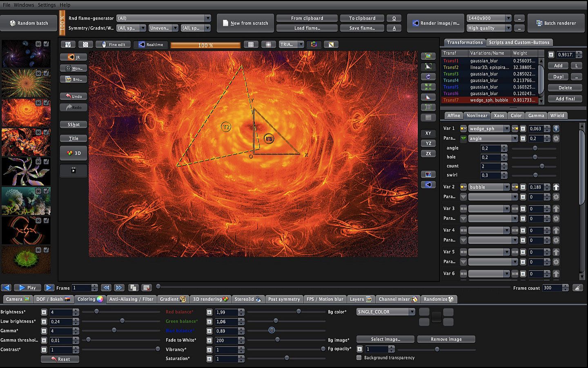588x368 pixels.
Task: Click the Fine edit tool
Action: 113,45
